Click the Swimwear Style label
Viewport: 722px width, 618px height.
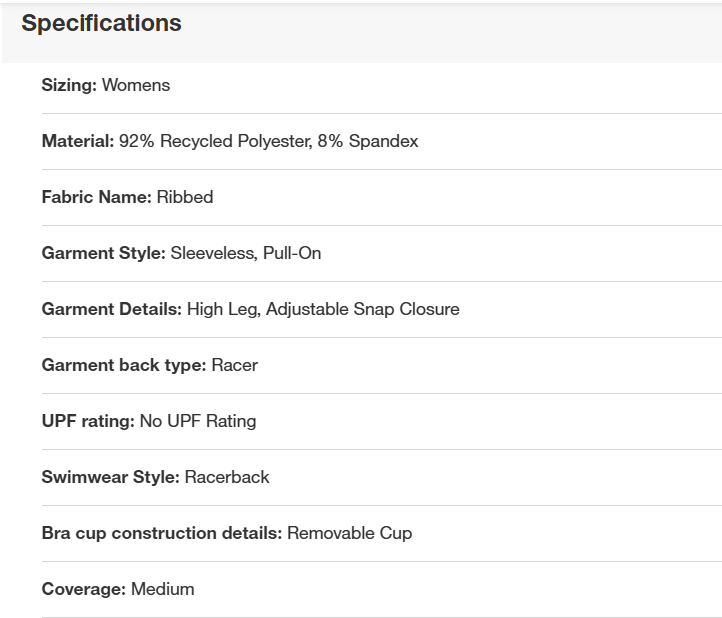click(110, 477)
